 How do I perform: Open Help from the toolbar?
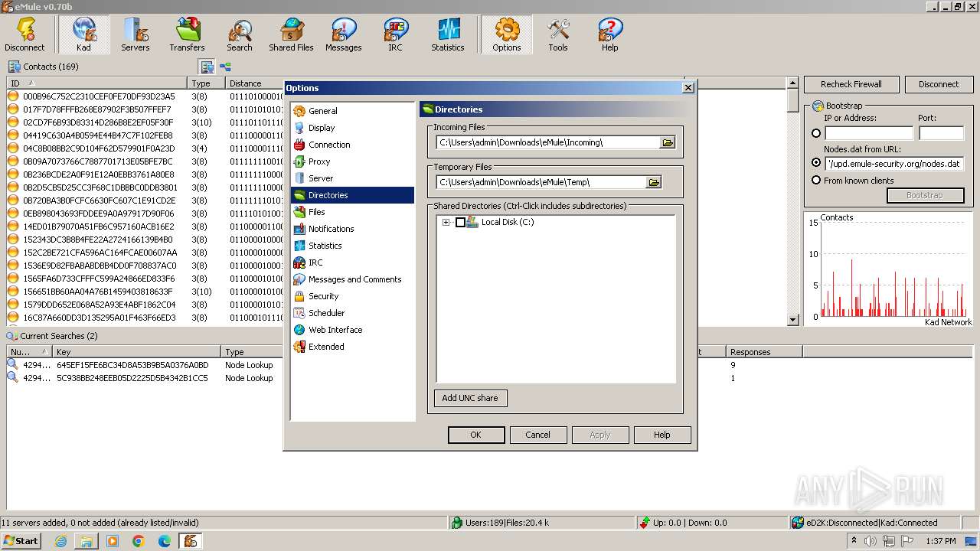tap(610, 34)
